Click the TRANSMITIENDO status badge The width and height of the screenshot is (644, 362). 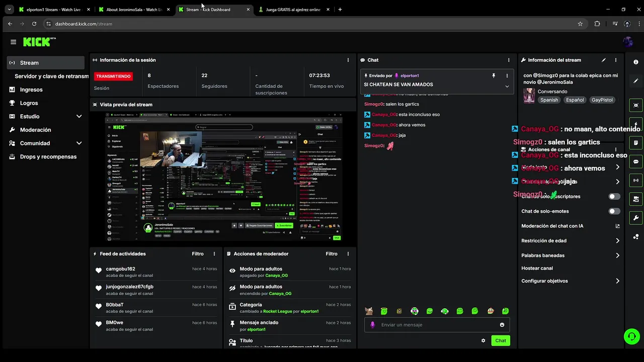(113, 76)
